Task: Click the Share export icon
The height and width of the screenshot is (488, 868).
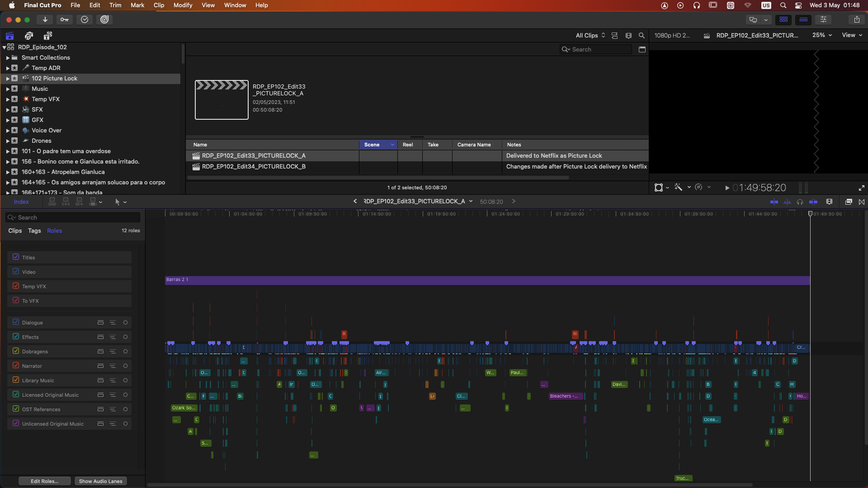Action: pyautogui.click(x=857, y=19)
